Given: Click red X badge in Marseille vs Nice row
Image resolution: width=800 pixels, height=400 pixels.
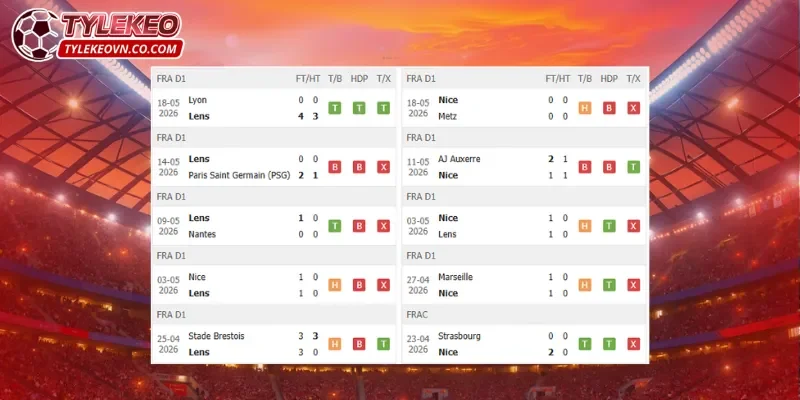Looking at the screenshot, I should pyautogui.click(x=634, y=285).
